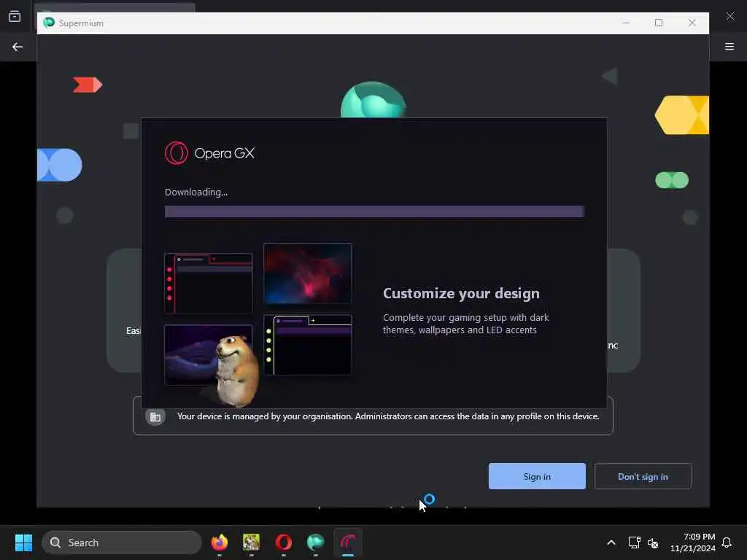The height and width of the screenshot is (560, 747).
Task: Select the red nebula wallpaper thumbnail
Action: [308, 273]
